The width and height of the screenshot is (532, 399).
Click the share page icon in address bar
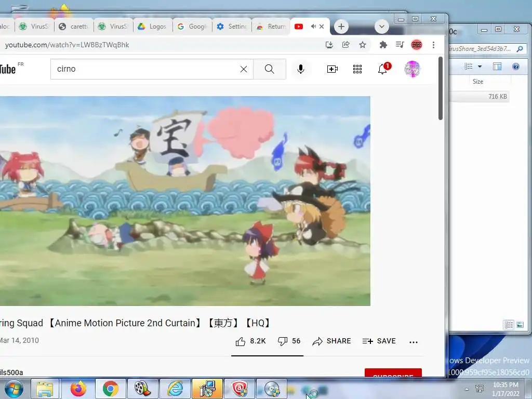[345, 45]
